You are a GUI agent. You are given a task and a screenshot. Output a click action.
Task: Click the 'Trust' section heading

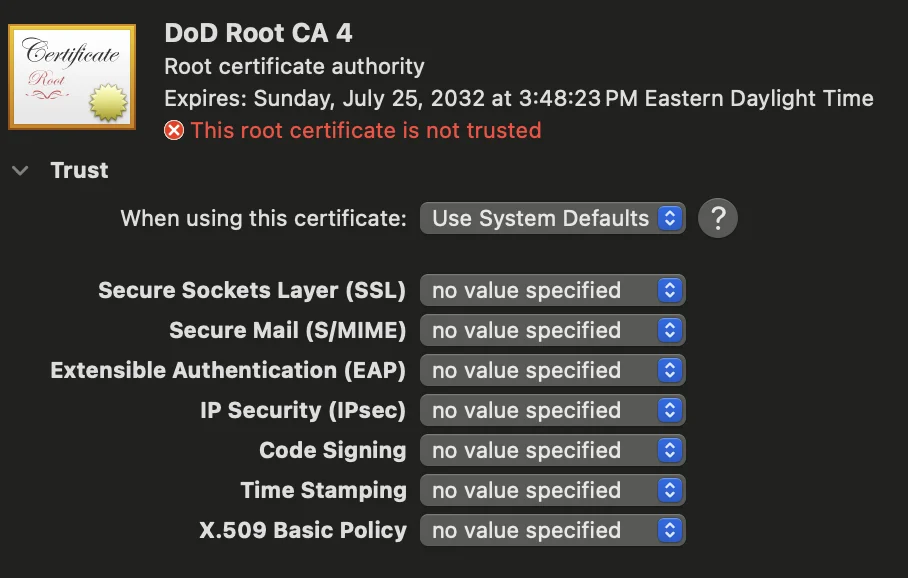point(79,170)
